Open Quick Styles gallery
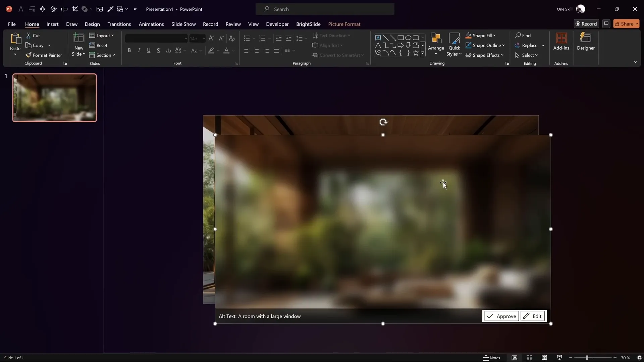Viewport: 644px width, 362px height. tap(454, 44)
